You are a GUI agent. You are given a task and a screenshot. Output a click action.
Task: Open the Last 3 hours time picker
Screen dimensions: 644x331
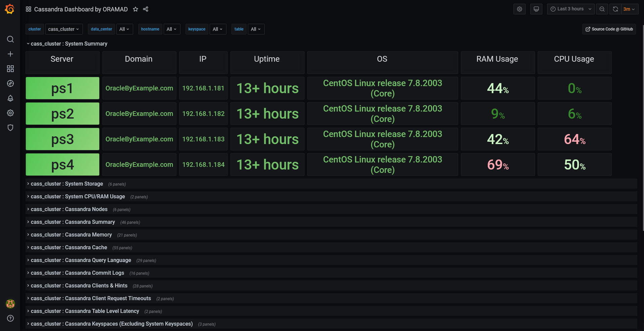pos(571,9)
